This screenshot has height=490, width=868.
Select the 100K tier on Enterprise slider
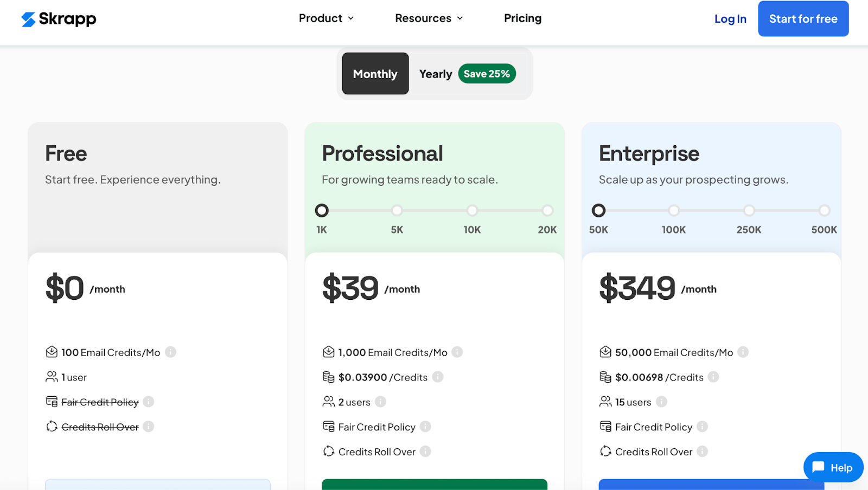[673, 210]
